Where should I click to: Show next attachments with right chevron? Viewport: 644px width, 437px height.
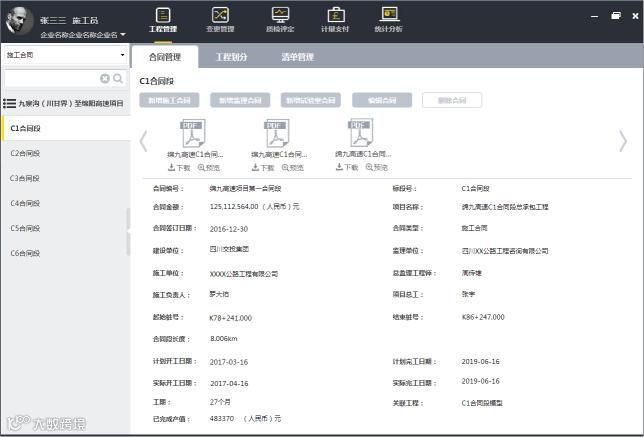click(x=623, y=141)
